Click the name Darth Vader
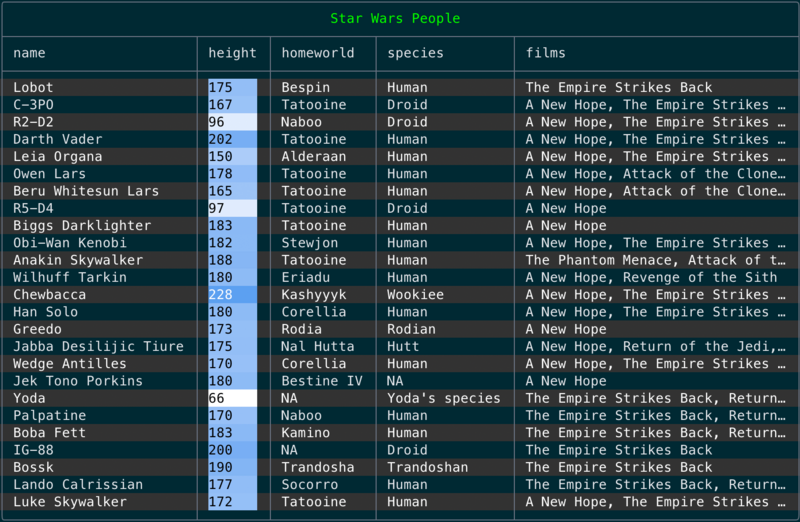 (58, 139)
